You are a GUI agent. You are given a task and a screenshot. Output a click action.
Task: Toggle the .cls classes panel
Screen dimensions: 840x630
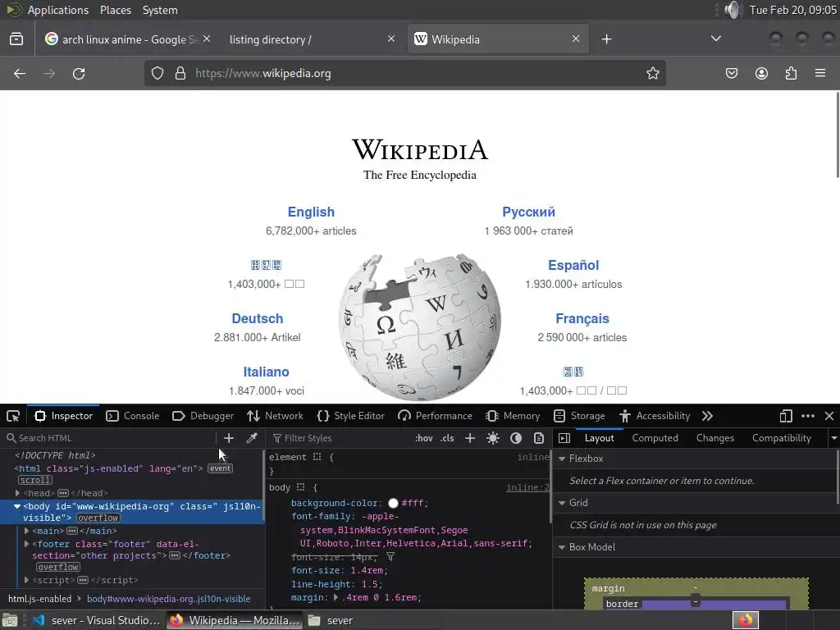[x=447, y=438]
